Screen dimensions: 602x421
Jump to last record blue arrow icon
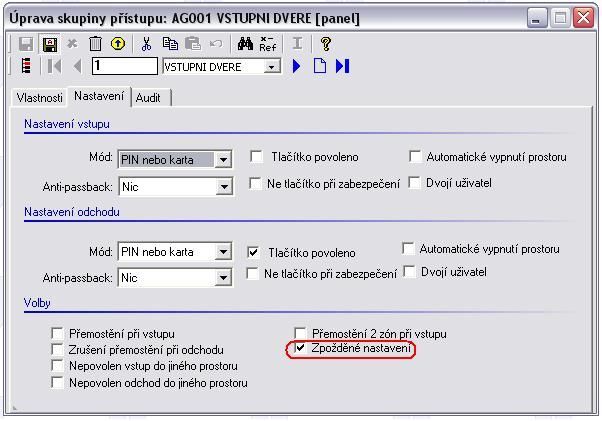tap(343, 66)
